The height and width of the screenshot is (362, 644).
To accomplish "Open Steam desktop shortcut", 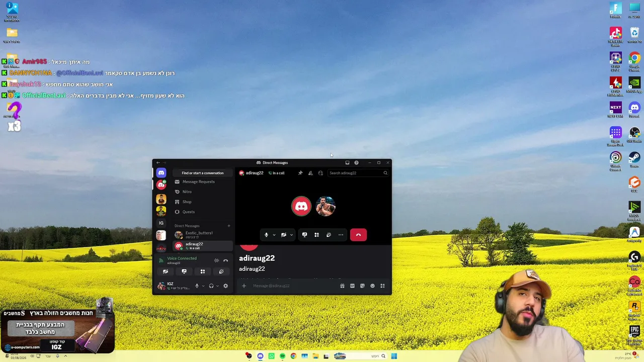I will click(634, 160).
